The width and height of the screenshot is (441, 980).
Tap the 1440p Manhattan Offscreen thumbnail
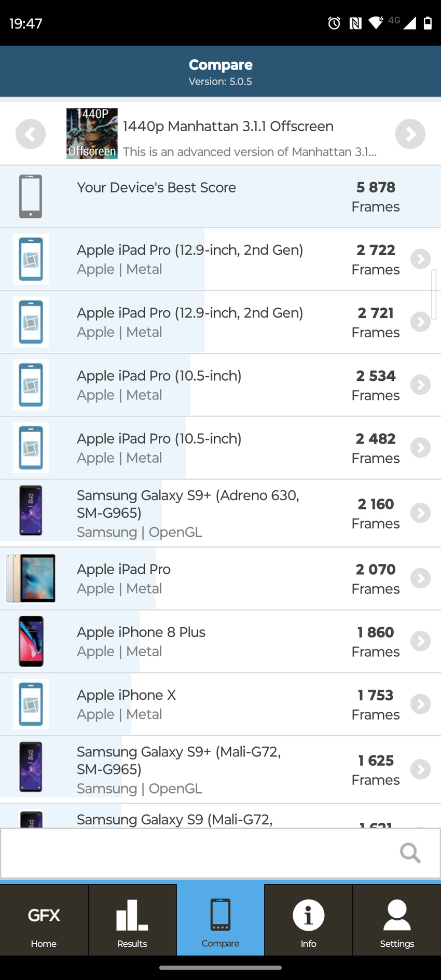point(92,134)
